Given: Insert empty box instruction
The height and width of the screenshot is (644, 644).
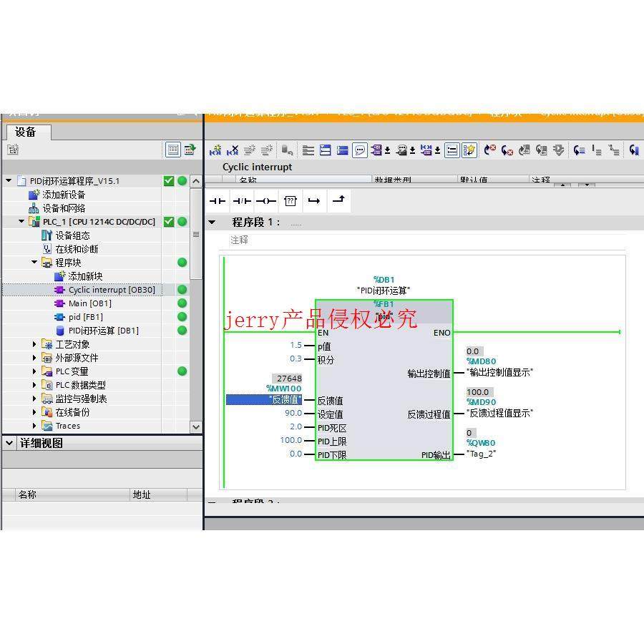Looking at the screenshot, I should [x=291, y=201].
